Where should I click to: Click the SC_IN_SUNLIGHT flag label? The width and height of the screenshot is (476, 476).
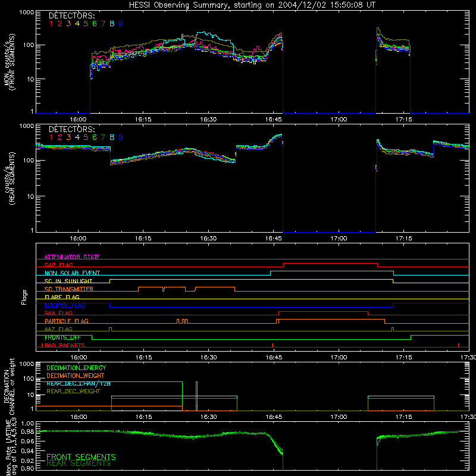[x=68, y=281]
